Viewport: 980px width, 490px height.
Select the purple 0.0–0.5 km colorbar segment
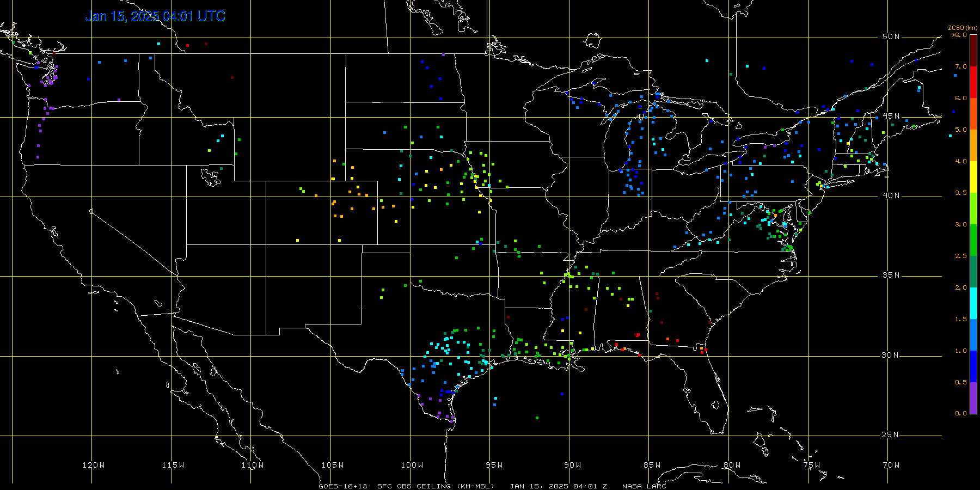[x=973, y=398]
